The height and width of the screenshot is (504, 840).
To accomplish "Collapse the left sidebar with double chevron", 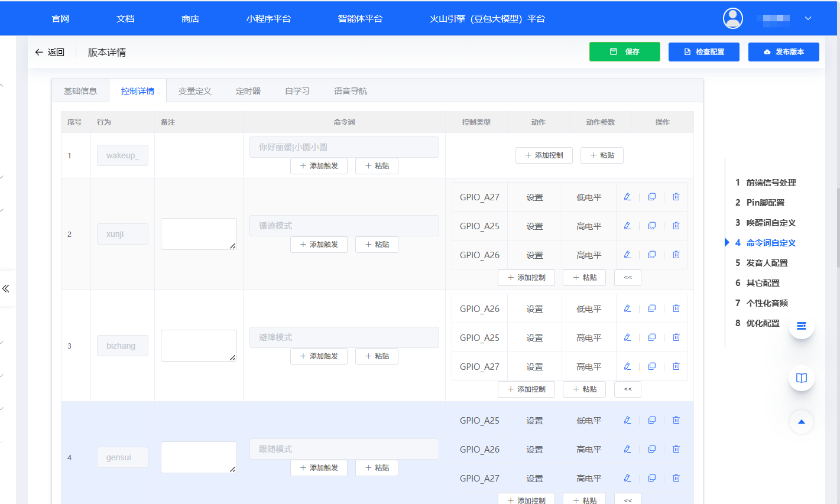I will tap(6, 288).
